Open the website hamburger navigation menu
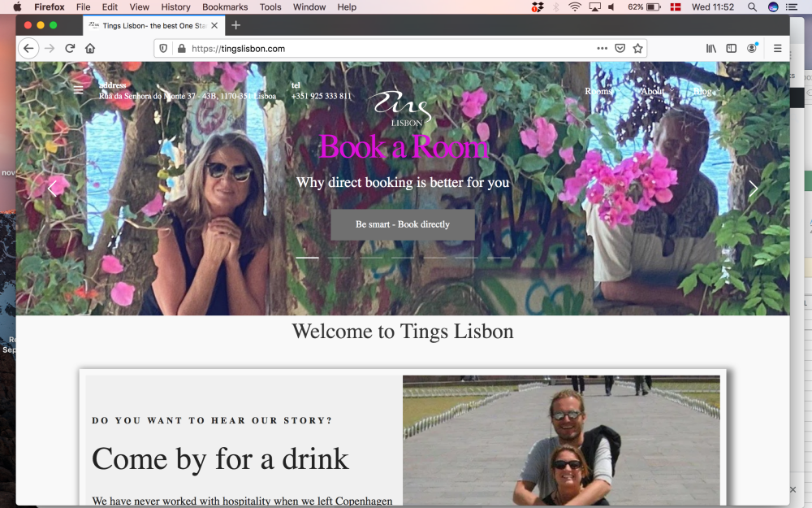Image resolution: width=812 pixels, height=508 pixels. (x=78, y=89)
